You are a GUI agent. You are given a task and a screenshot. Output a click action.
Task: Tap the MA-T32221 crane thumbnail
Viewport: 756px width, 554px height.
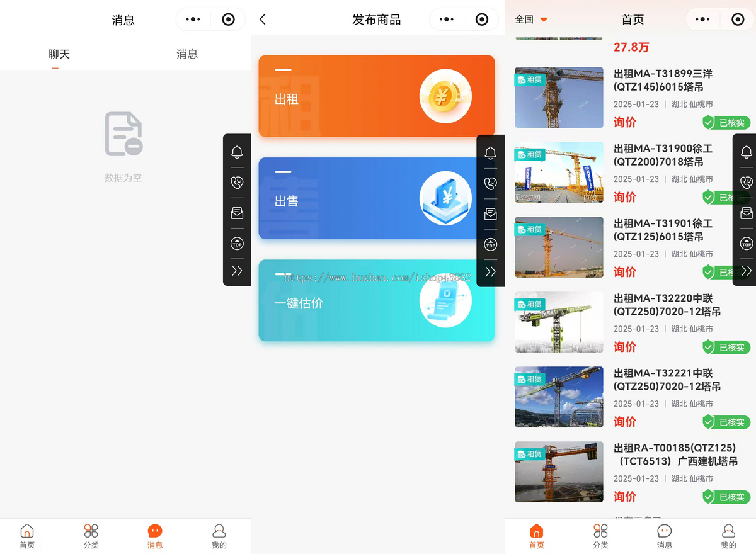559,397
